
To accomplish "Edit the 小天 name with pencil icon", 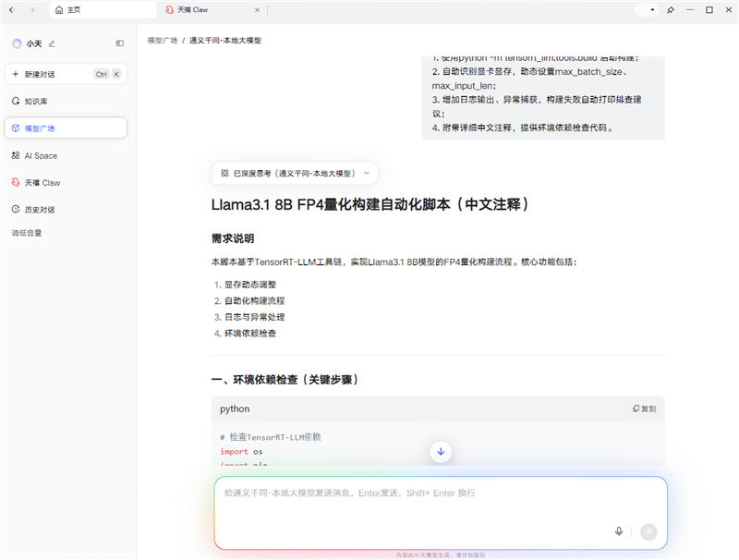I will tap(52, 43).
